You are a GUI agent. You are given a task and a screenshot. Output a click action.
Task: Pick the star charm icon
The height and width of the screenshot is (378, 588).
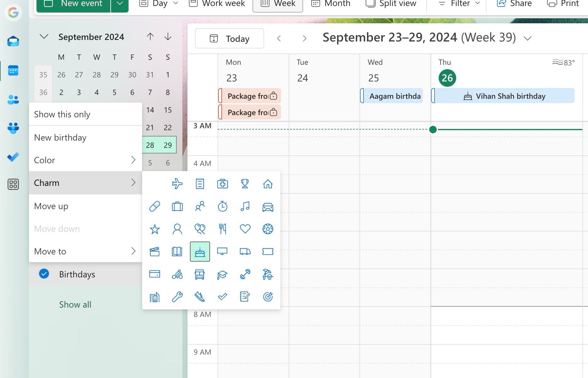pyautogui.click(x=155, y=229)
